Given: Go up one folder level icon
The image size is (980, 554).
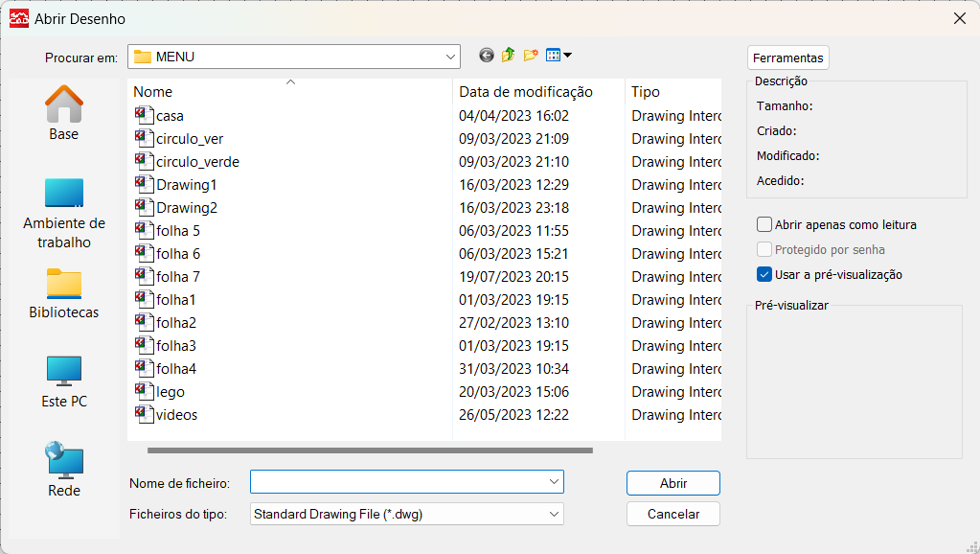Looking at the screenshot, I should (x=508, y=55).
